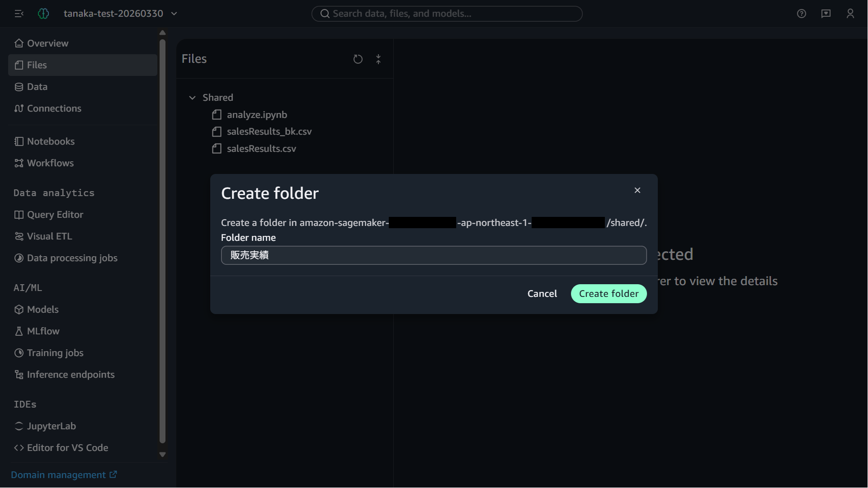Open Visual ETL
The width and height of the screenshot is (868, 488).
point(83,236)
